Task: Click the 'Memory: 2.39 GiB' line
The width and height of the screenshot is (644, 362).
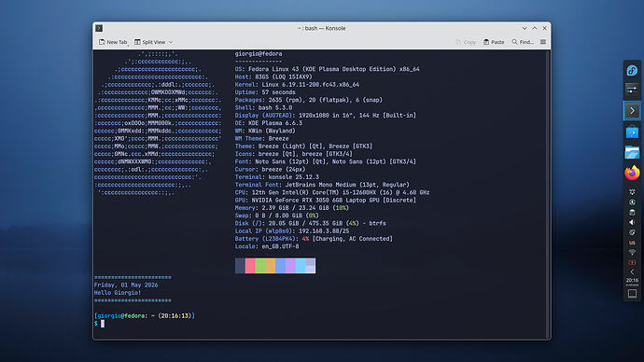Action: pyautogui.click(x=291, y=208)
